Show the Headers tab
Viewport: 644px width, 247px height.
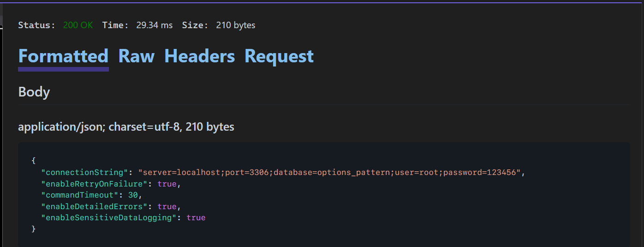pyautogui.click(x=199, y=56)
